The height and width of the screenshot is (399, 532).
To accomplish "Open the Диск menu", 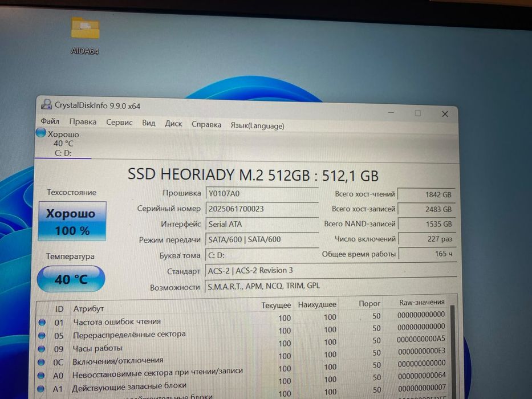I will click(173, 124).
